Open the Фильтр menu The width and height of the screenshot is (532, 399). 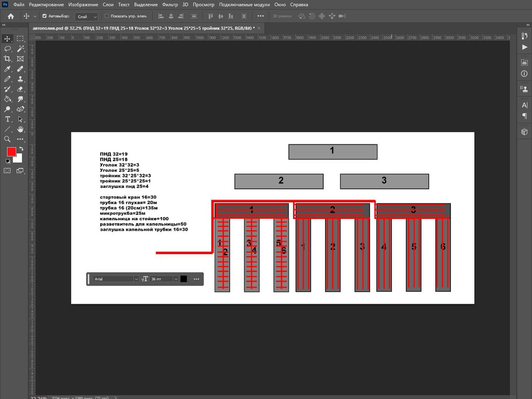pos(170,4)
